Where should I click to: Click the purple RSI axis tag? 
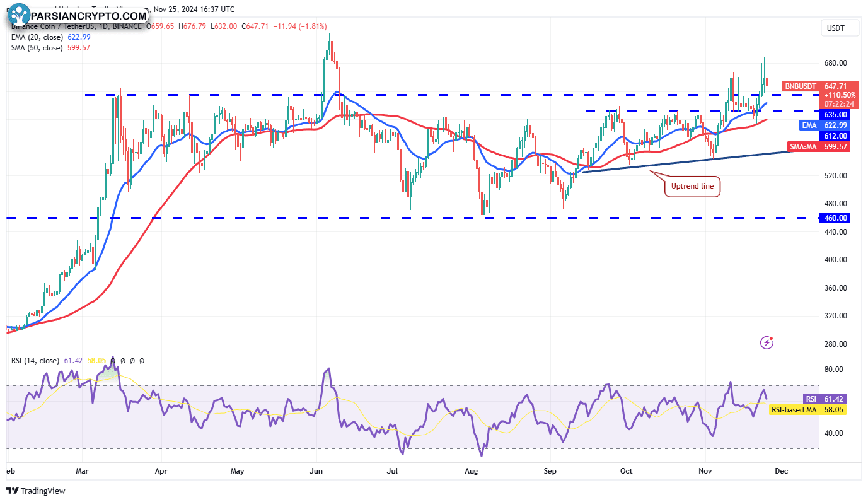point(811,399)
